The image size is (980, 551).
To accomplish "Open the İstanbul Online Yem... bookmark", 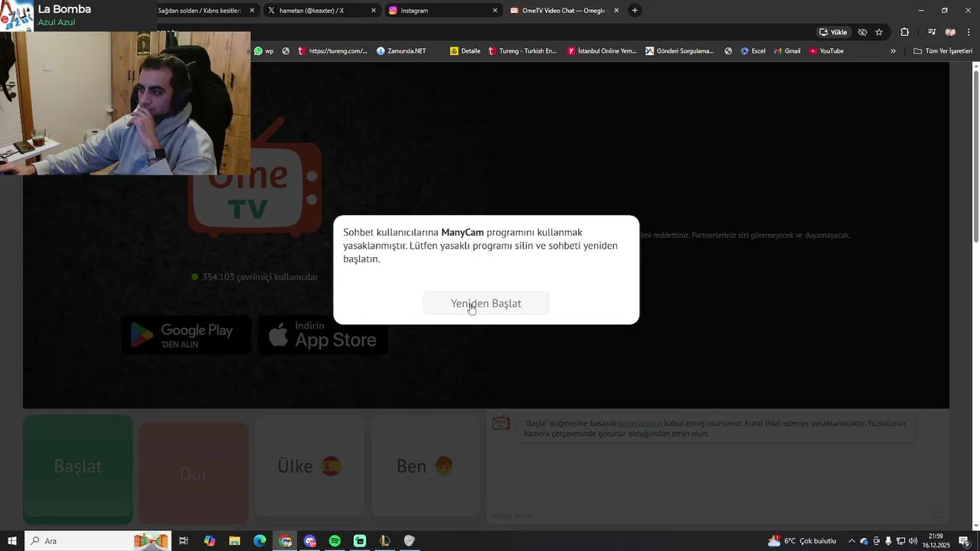I will [x=602, y=51].
